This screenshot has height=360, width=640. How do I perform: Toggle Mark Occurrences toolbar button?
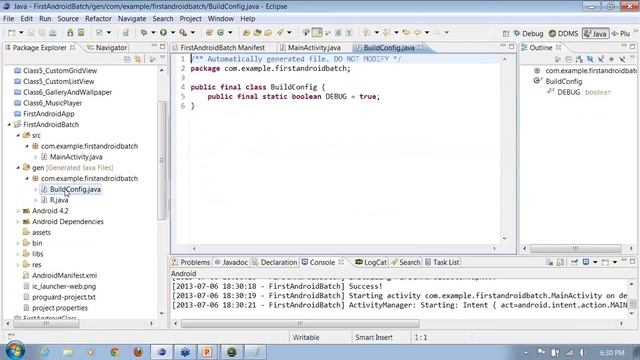click(317, 33)
